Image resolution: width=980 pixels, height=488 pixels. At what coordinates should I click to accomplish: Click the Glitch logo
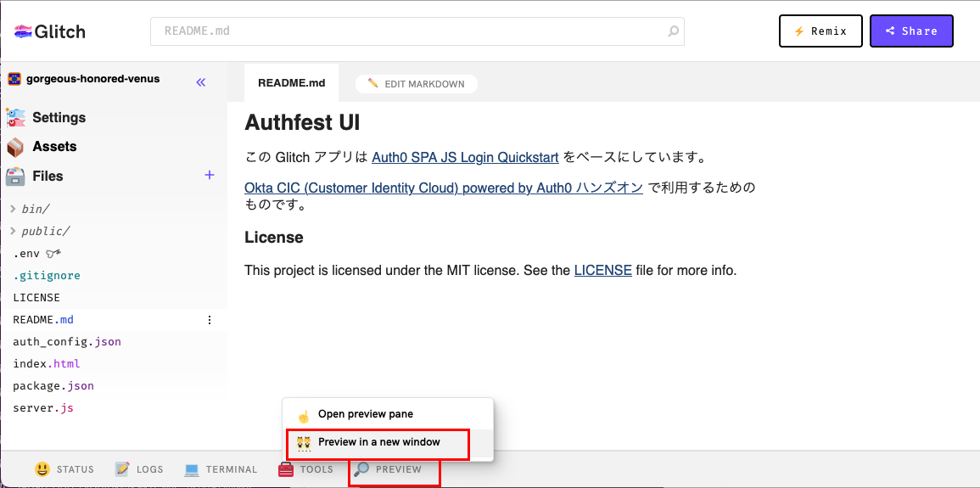pyautogui.click(x=49, y=31)
